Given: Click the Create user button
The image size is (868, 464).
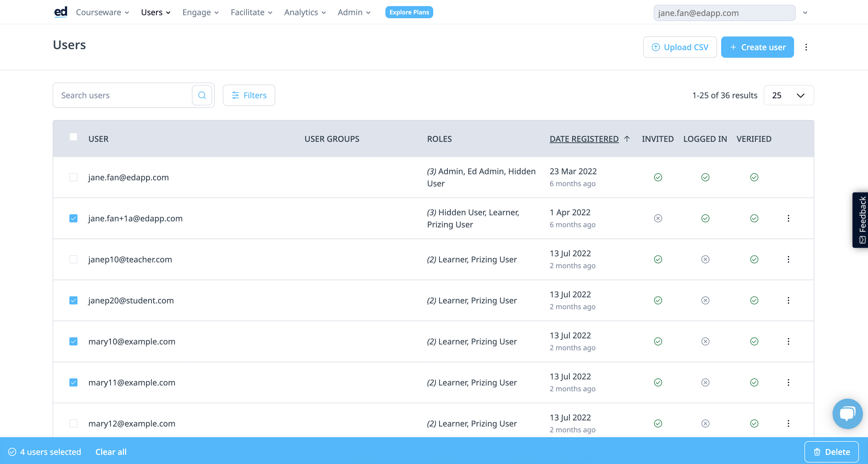Looking at the screenshot, I should click(757, 47).
